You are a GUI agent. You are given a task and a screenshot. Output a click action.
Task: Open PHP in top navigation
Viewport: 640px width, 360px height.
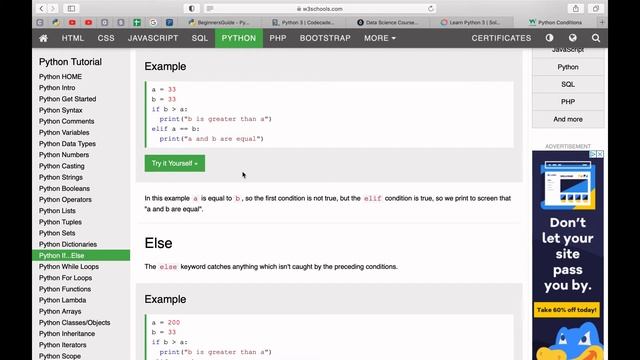[278, 38]
